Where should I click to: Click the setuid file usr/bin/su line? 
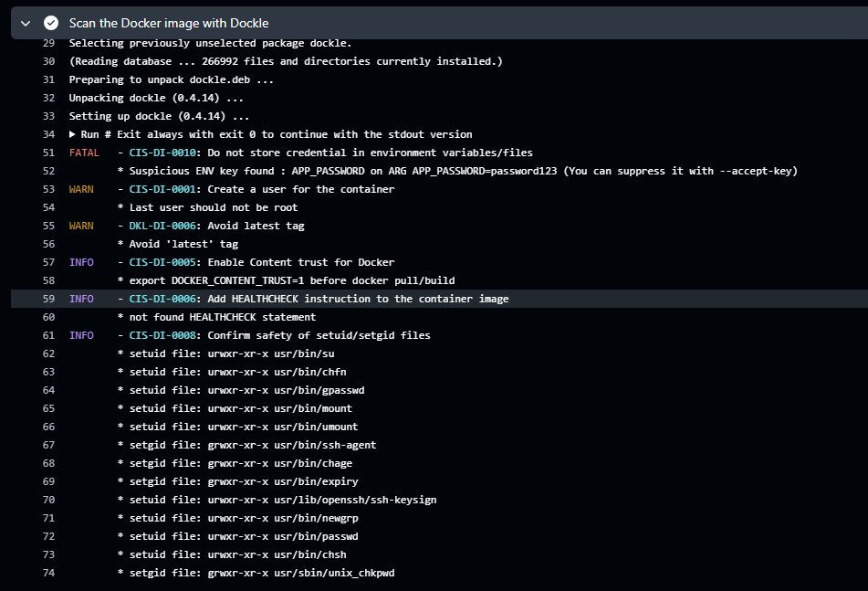click(225, 354)
